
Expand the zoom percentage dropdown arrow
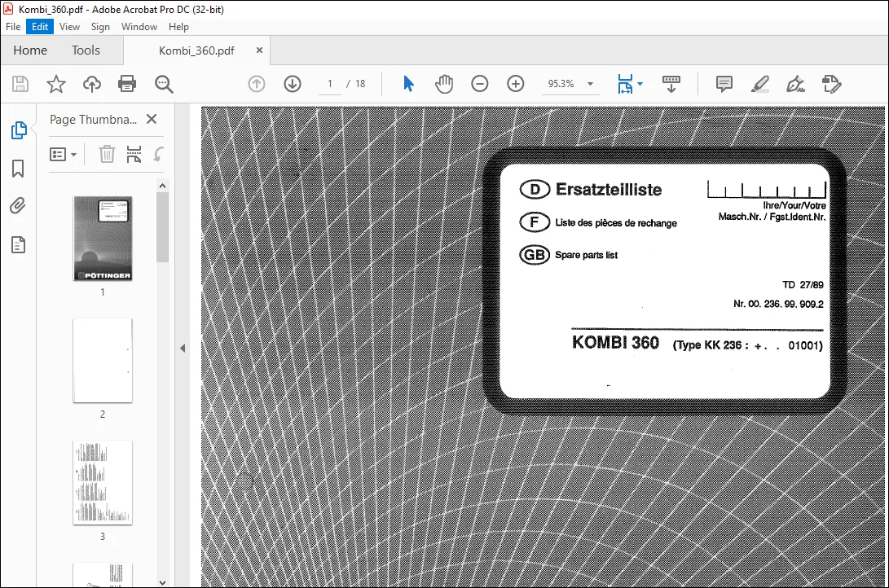(590, 84)
